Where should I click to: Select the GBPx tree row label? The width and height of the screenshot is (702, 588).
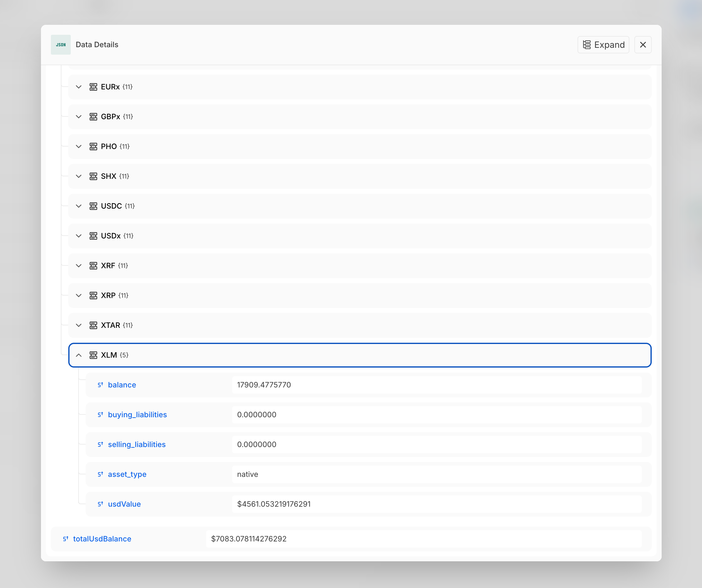pyautogui.click(x=111, y=117)
